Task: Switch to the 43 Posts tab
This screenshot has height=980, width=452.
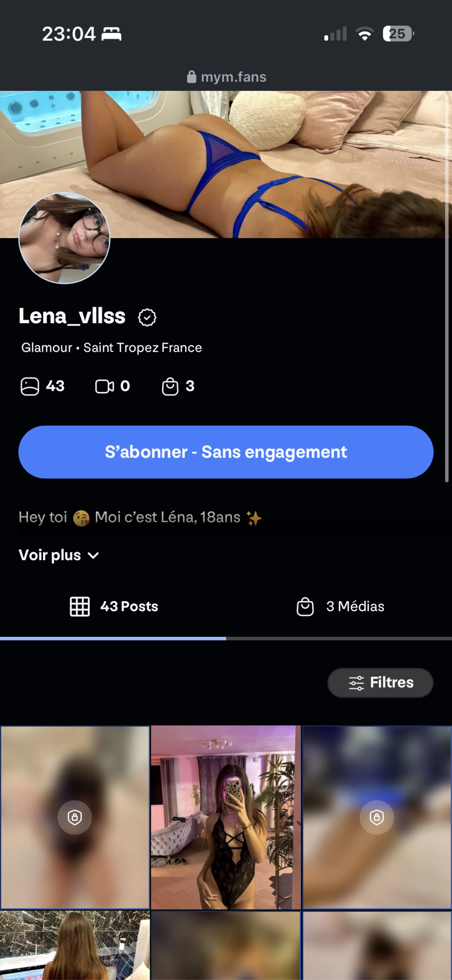Action: 113,607
